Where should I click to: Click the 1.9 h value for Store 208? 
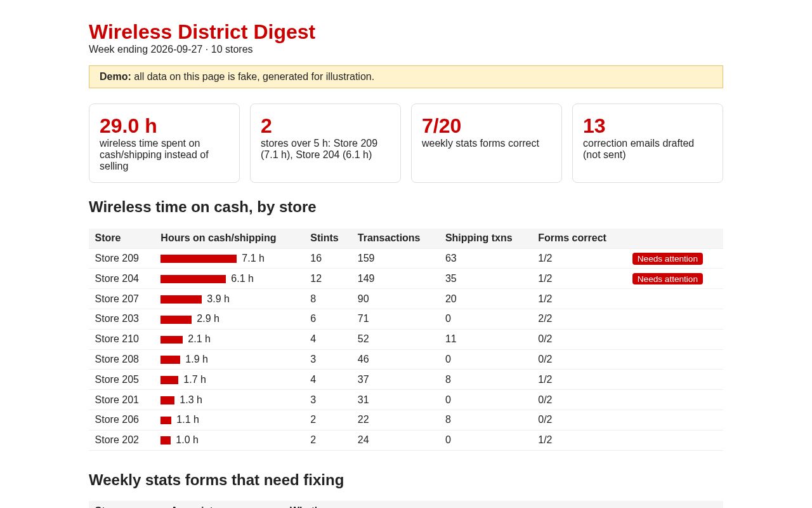[197, 359]
